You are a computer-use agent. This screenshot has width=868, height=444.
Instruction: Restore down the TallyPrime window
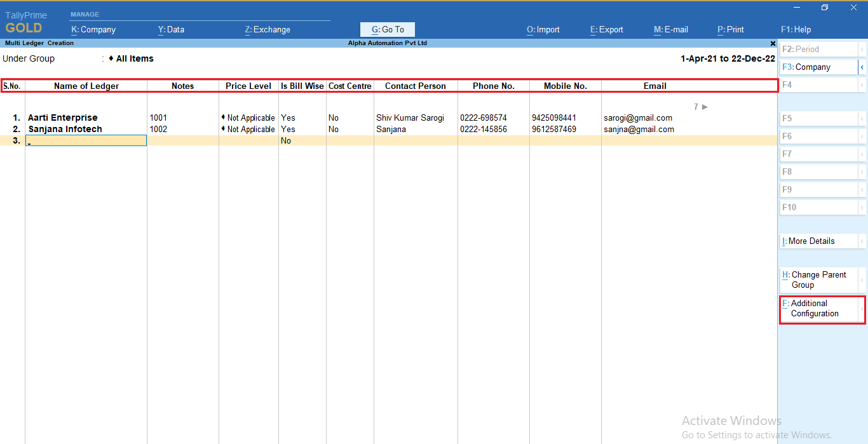click(x=825, y=8)
